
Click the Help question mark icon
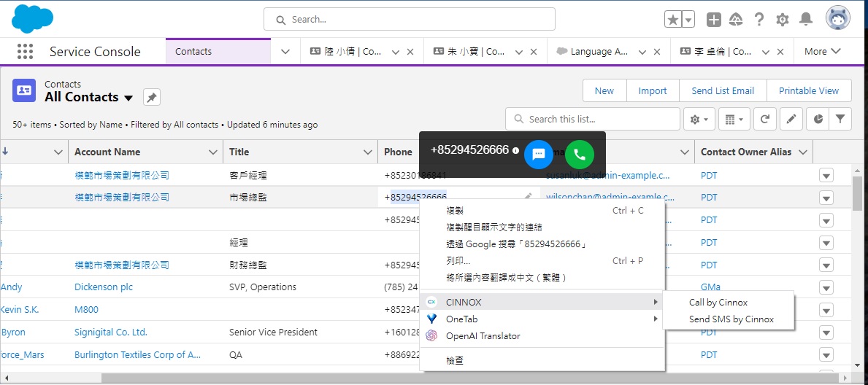tap(759, 20)
